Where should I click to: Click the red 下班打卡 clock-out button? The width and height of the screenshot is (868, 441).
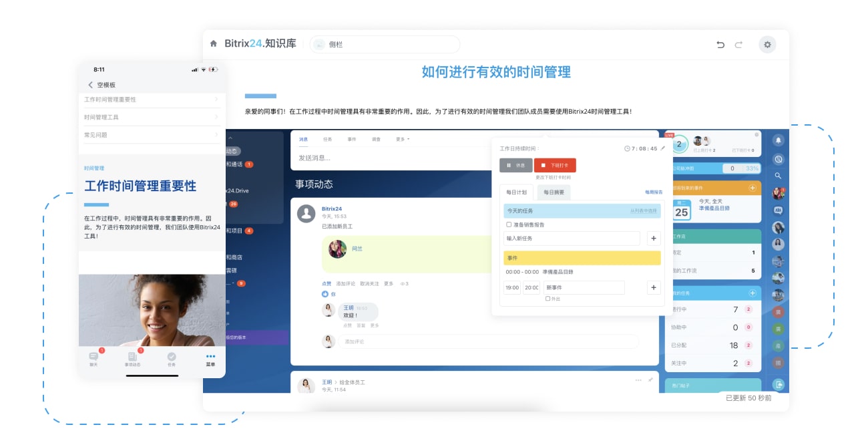pyautogui.click(x=555, y=165)
